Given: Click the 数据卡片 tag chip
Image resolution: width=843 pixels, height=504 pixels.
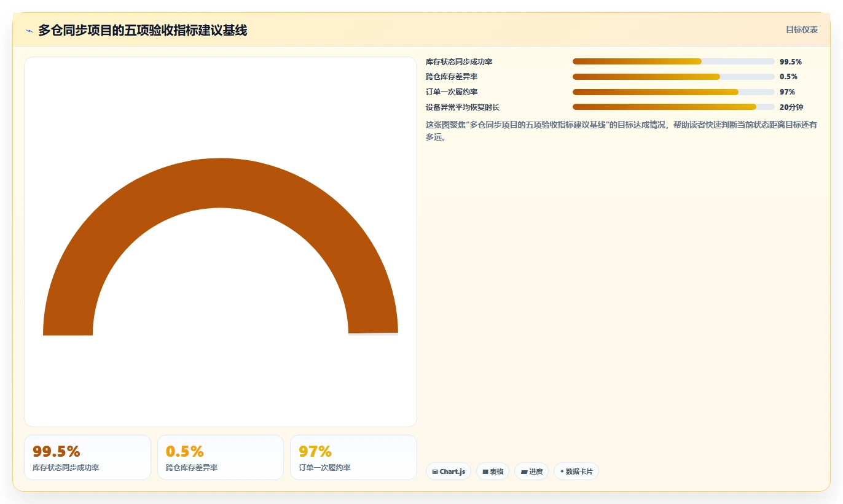Looking at the screenshot, I should coord(576,471).
